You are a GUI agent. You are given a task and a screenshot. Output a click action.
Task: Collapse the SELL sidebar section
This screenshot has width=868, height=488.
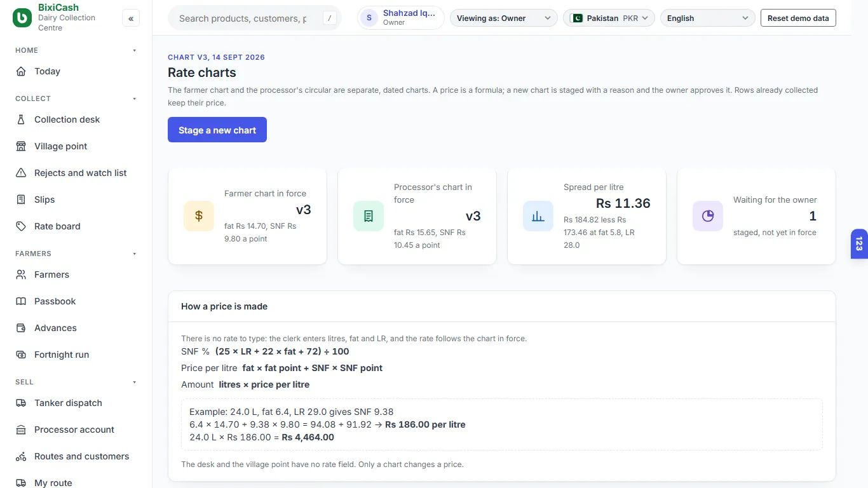(134, 382)
